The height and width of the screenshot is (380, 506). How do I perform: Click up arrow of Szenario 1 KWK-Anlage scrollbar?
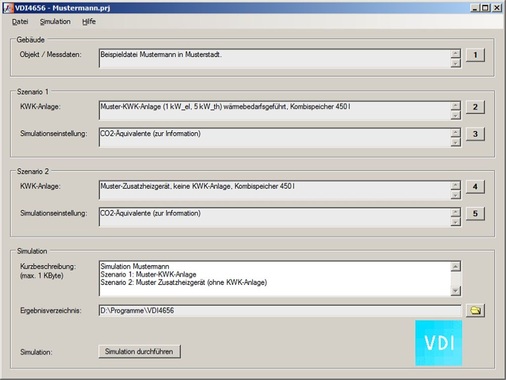456,106
